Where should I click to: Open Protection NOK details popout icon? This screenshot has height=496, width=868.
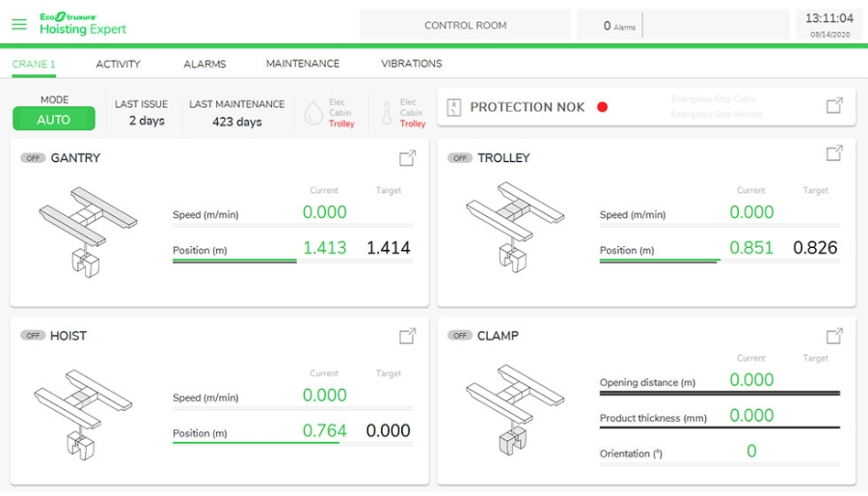click(x=835, y=105)
